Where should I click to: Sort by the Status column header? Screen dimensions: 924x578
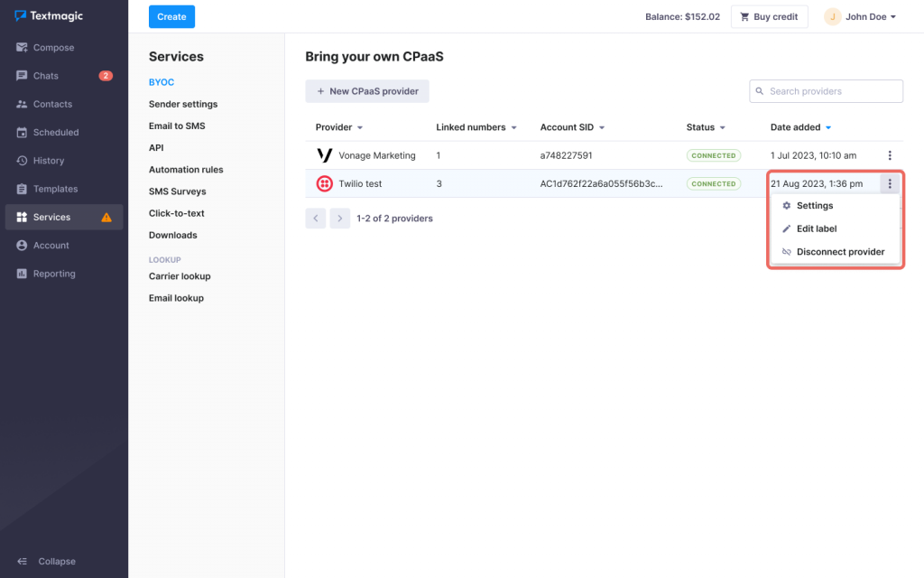(x=706, y=127)
